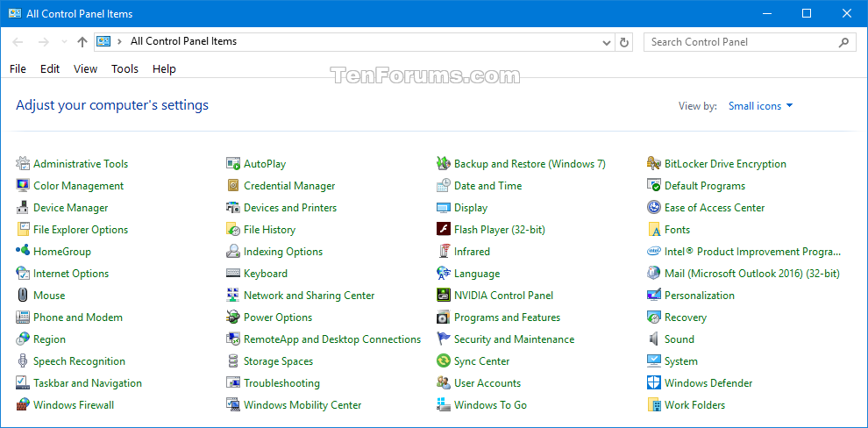Click the breadcrumb chevron before All Control Panel Items
Viewport: 868px width, 428px height.
pos(119,41)
